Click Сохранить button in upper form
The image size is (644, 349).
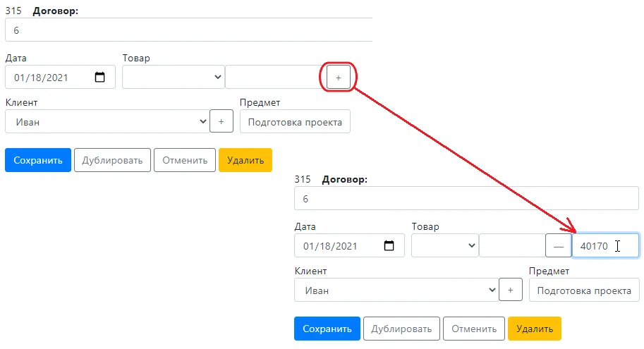click(x=38, y=160)
